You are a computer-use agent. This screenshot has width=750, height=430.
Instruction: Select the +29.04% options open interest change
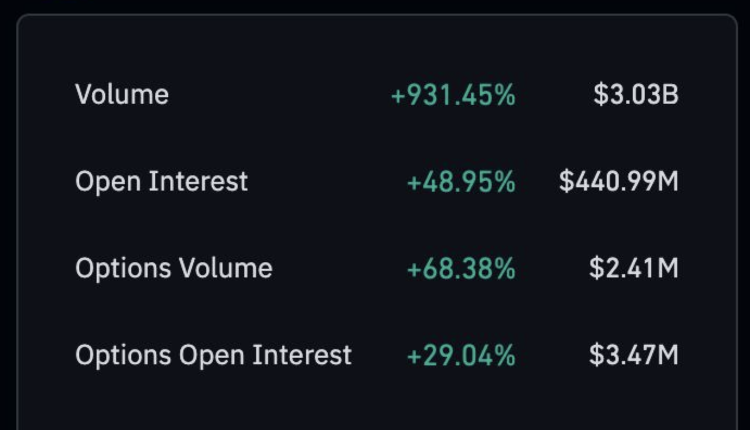tap(461, 355)
